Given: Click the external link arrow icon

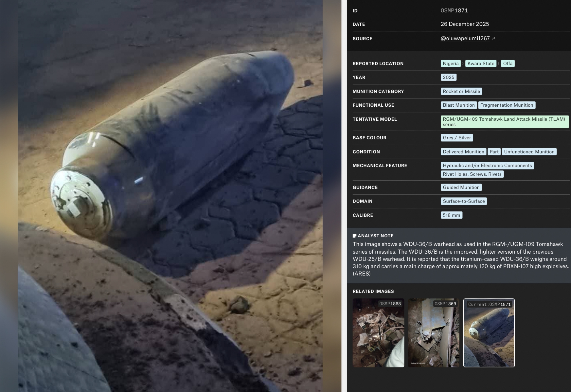Looking at the screenshot, I should [493, 38].
